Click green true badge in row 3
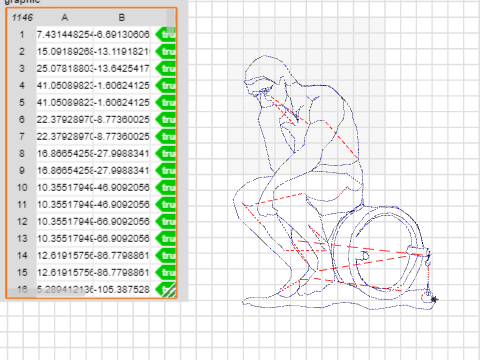 tap(165, 68)
